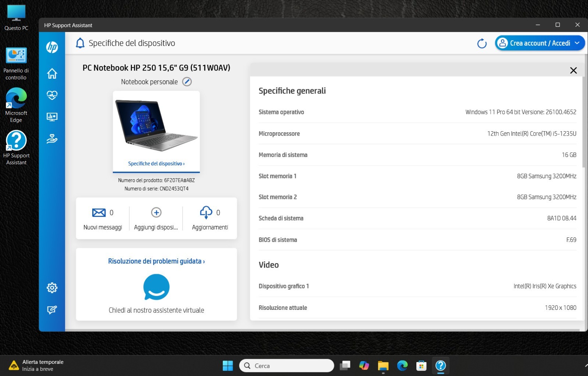
Task: Click the Nuovi messaggi label
Action: coord(103,228)
